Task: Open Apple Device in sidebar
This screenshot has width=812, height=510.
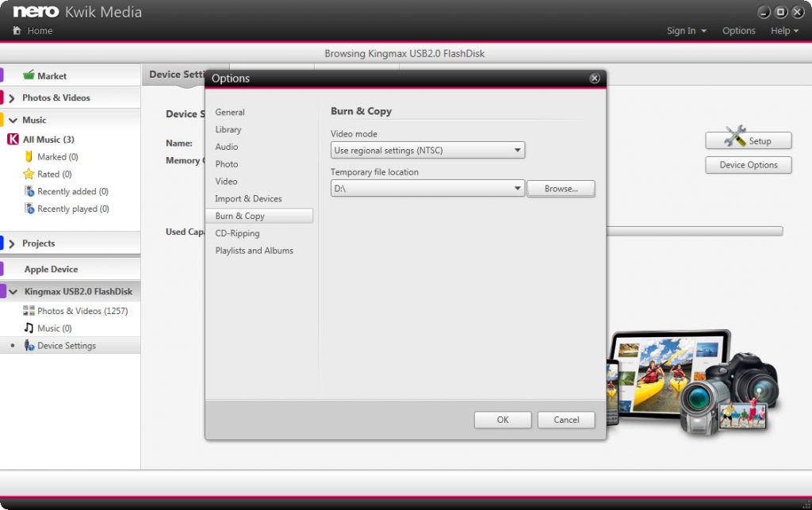Action: (51, 269)
